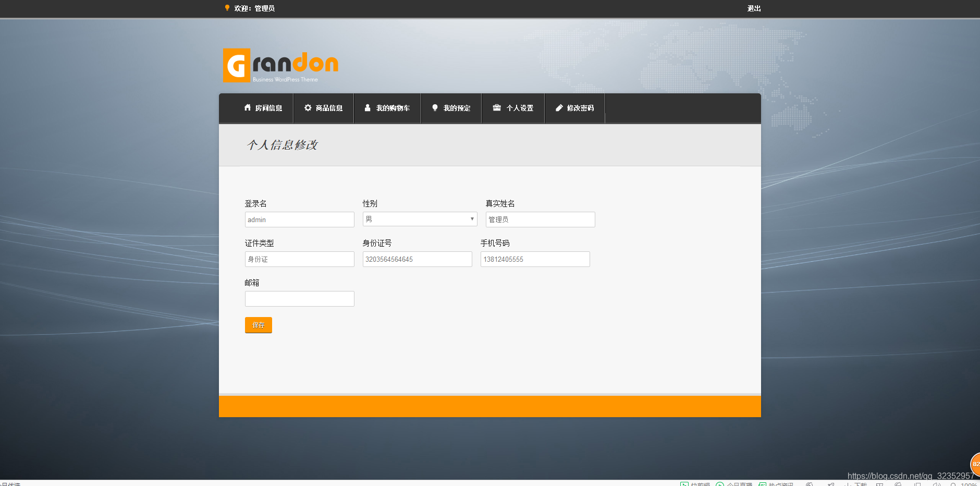980x486 pixels.
Task: Click the 个人信息修改 page heading
Action: point(282,145)
